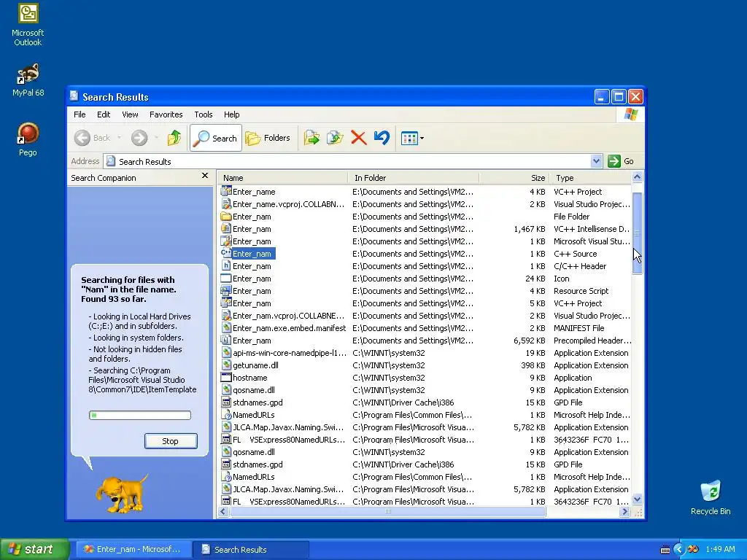
Task: Click the animated search dog character
Action: tap(121, 494)
